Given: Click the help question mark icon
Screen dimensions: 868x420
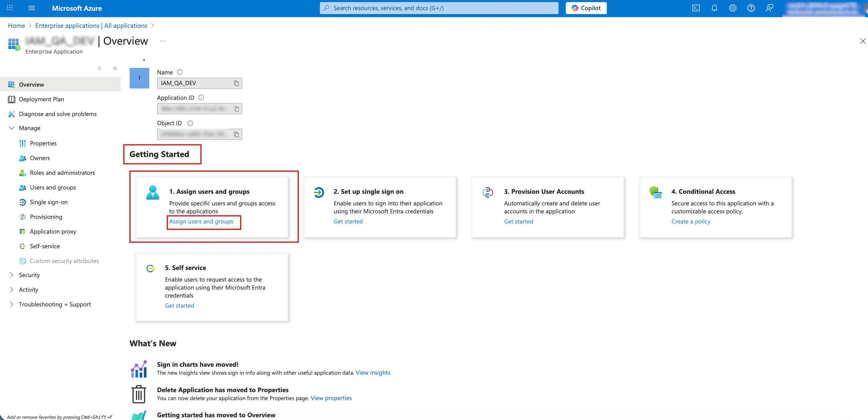Looking at the screenshot, I should coord(751,8).
